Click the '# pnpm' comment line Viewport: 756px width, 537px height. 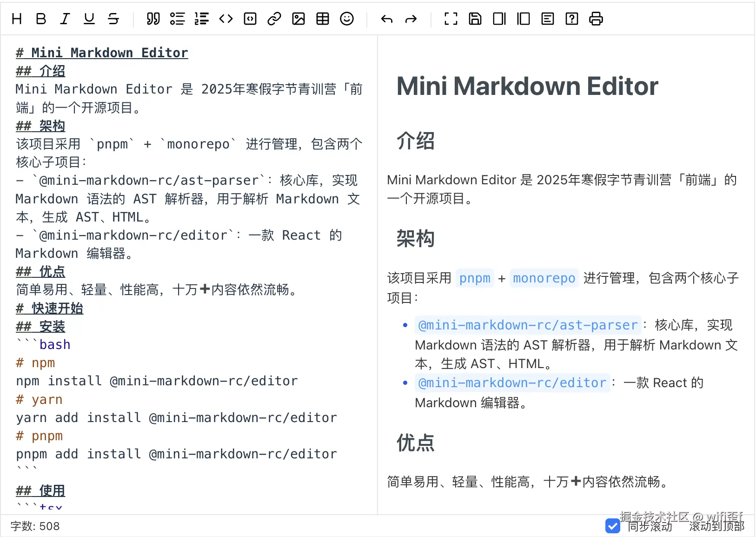[39, 436]
